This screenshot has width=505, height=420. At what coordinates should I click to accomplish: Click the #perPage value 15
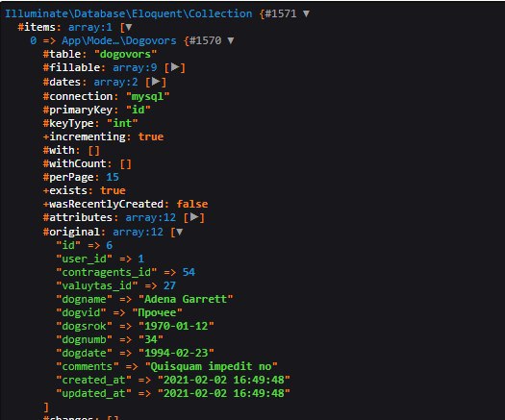click(113, 177)
